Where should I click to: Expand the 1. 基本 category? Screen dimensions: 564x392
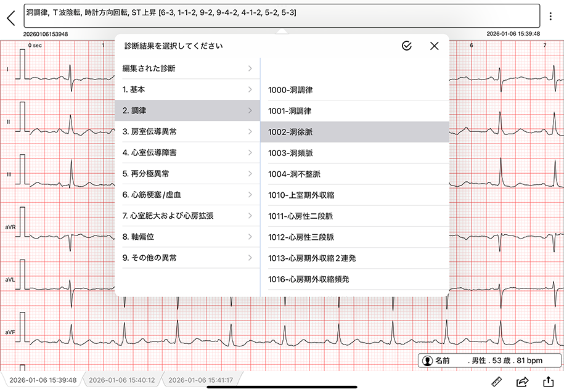pos(187,89)
